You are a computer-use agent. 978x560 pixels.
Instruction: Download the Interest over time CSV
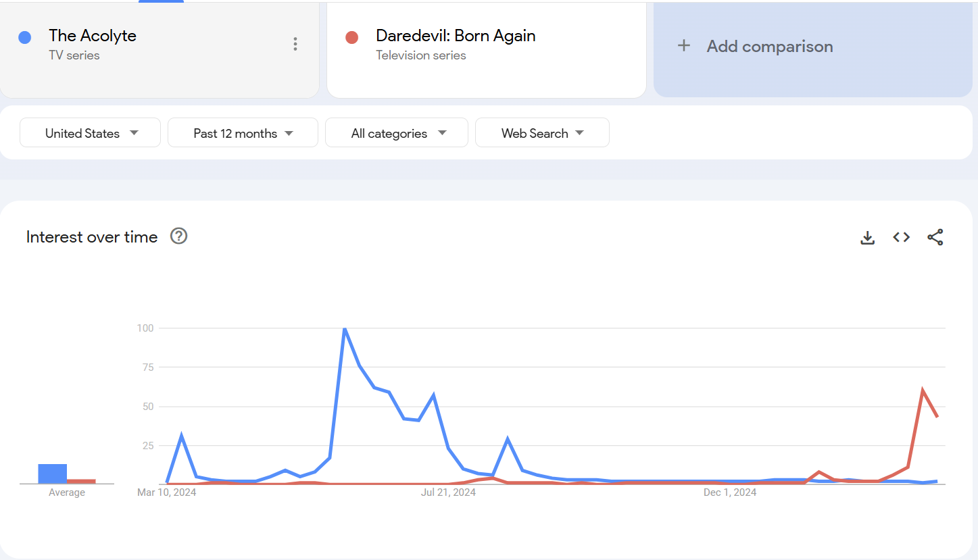[868, 238]
